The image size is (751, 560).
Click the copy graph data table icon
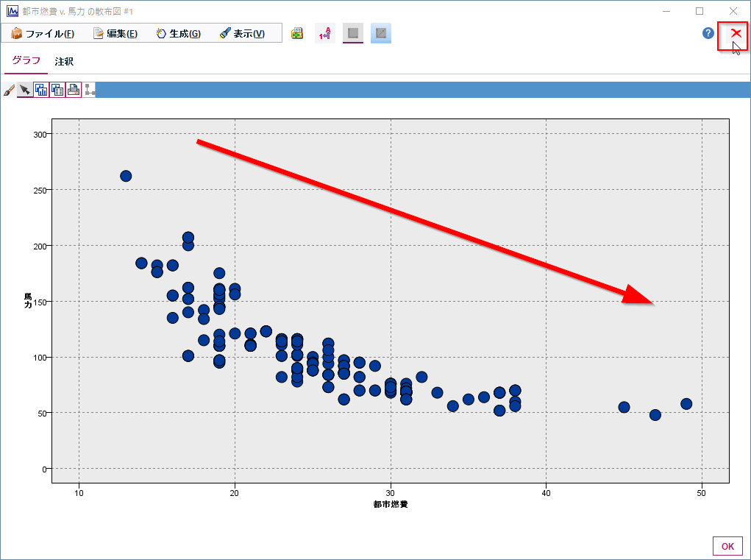tap(57, 90)
